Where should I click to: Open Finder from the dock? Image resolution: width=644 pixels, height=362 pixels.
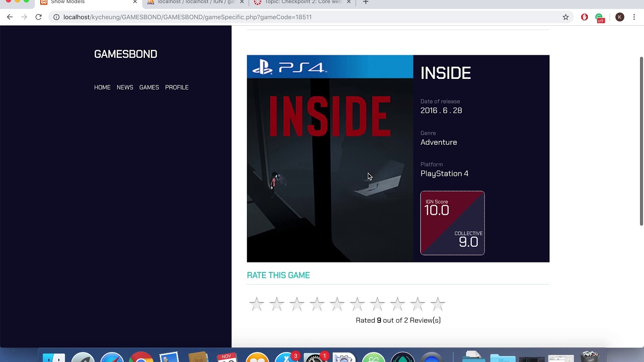54,358
